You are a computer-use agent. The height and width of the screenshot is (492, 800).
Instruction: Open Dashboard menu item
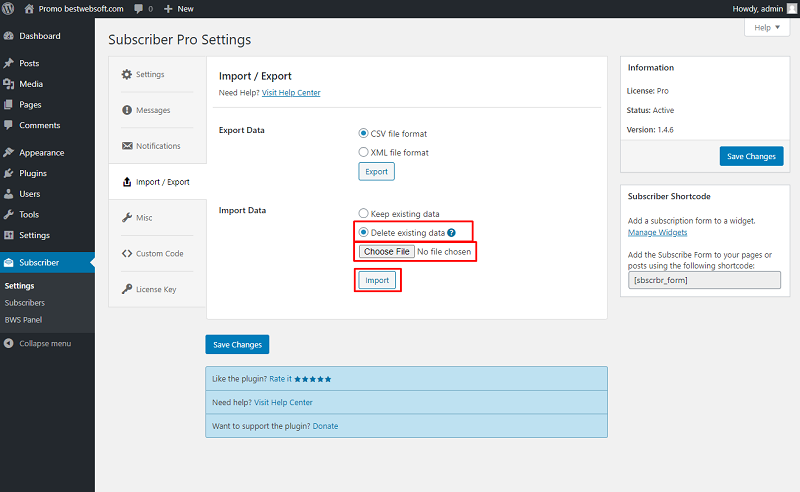point(47,36)
